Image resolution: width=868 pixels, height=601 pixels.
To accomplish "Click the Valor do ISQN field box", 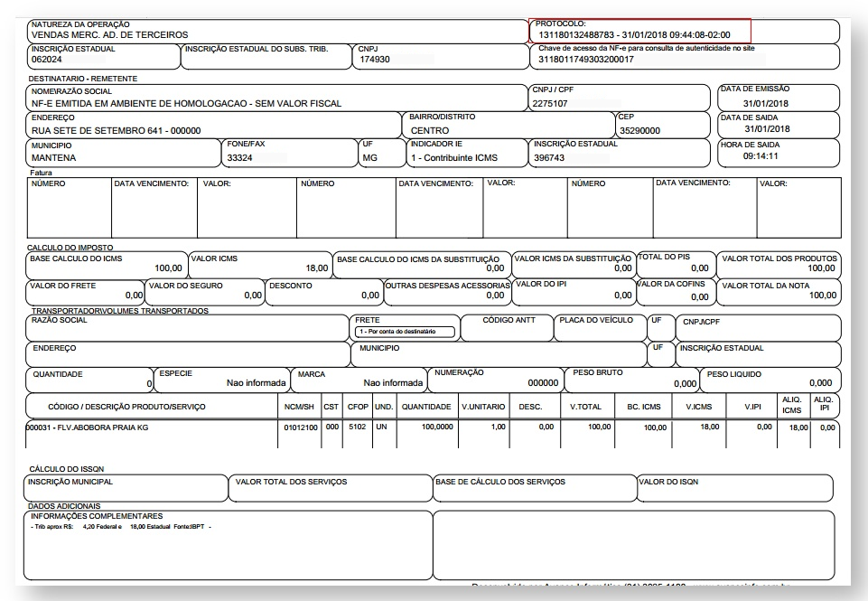I will (x=735, y=488).
